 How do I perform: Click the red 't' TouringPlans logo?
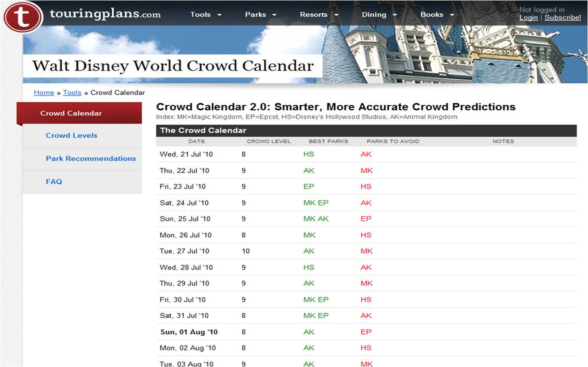[x=23, y=17]
